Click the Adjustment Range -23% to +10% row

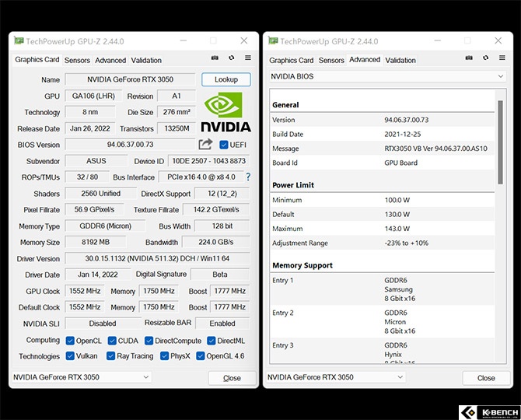(x=382, y=243)
